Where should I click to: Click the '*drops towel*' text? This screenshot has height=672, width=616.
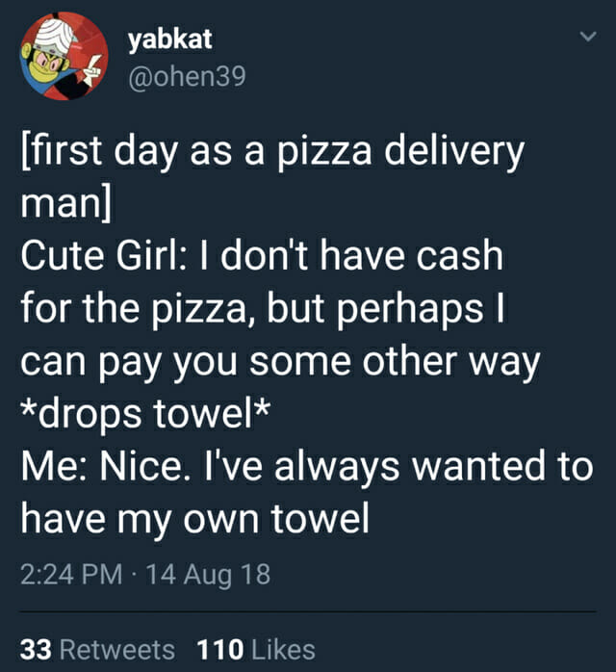pyautogui.click(x=144, y=415)
